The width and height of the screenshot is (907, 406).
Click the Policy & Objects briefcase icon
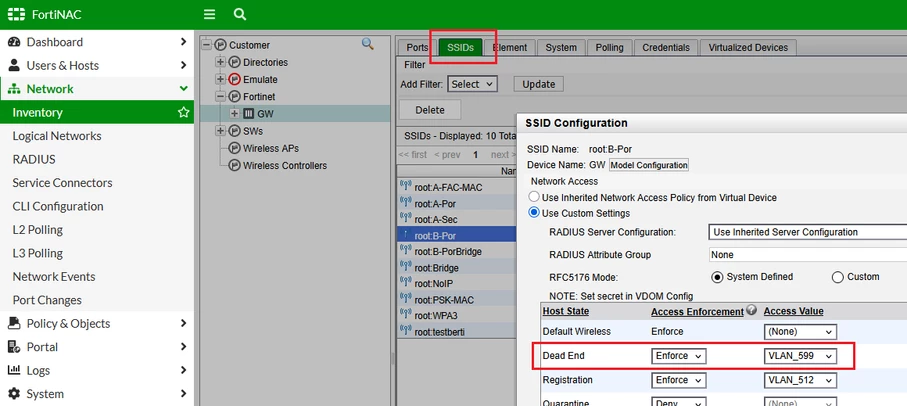14,323
